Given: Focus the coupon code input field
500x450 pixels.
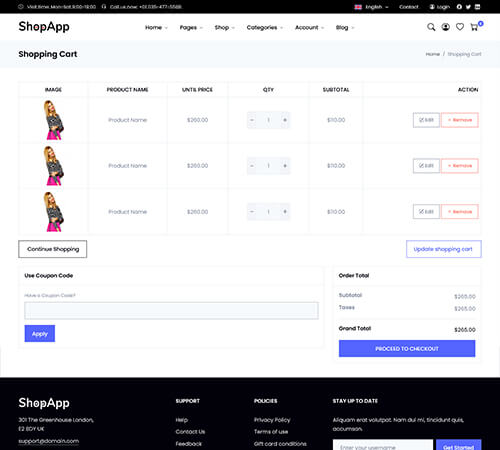Looking at the screenshot, I should pyautogui.click(x=171, y=311).
